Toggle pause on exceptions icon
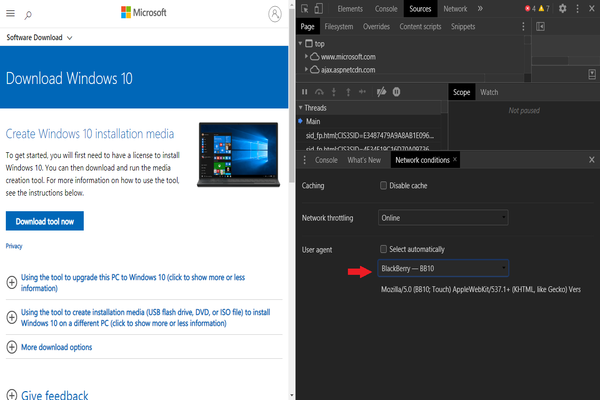The image size is (600, 400). click(396, 92)
